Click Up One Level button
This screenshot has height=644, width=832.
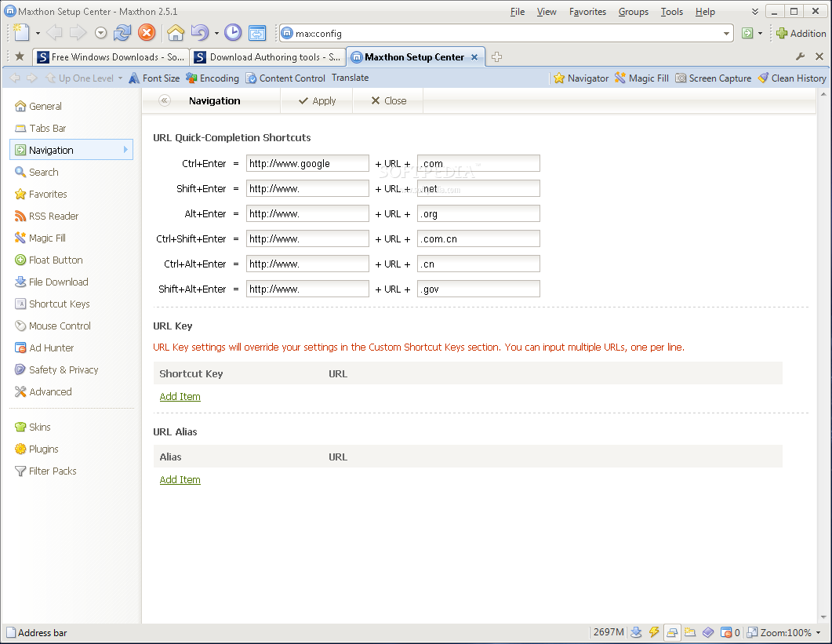(79, 78)
